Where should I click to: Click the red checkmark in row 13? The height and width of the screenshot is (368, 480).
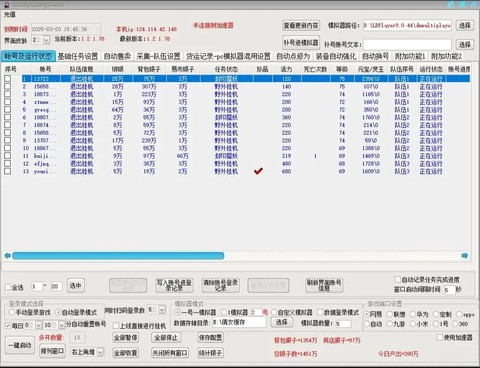258,171
